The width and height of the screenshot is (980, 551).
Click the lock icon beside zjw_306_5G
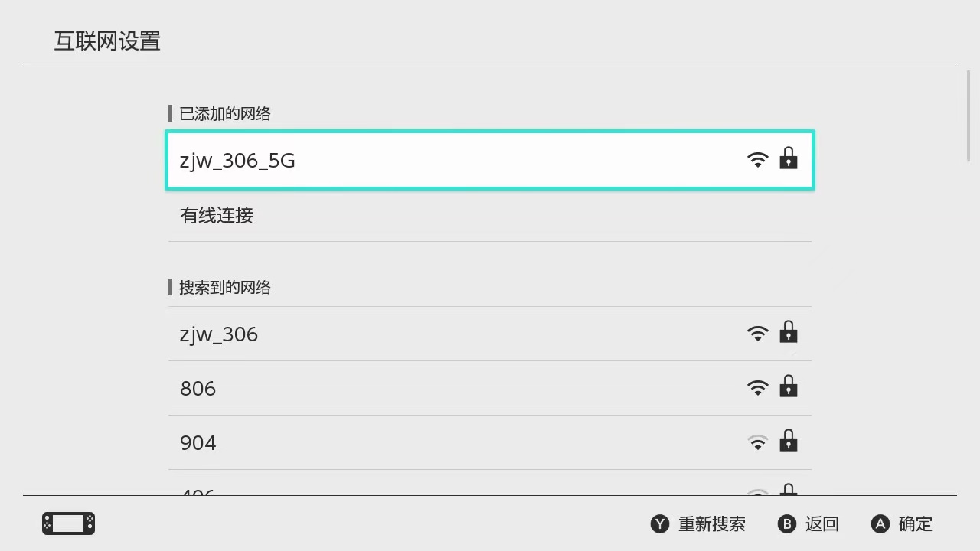[x=788, y=158]
